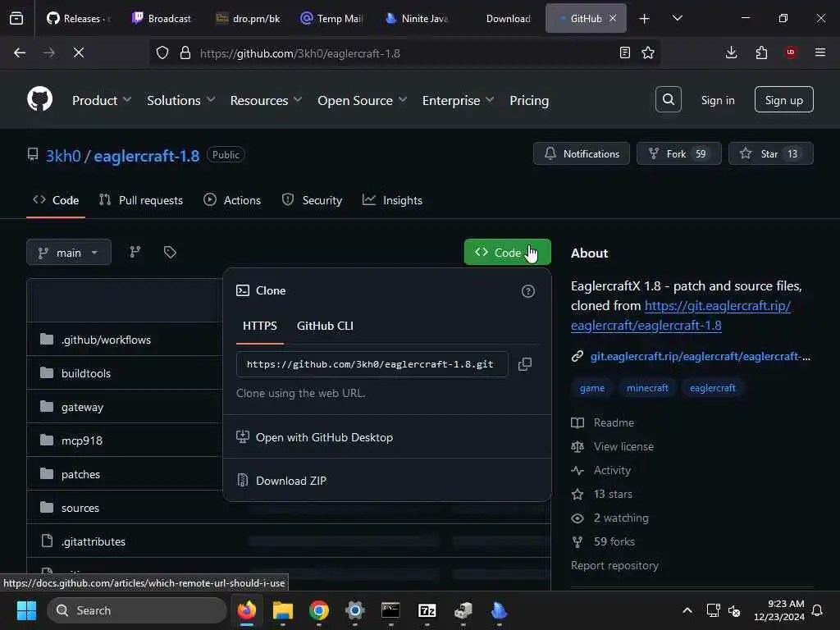
Task: Open the uBlock Origin extension icon
Action: (x=790, y=52)
